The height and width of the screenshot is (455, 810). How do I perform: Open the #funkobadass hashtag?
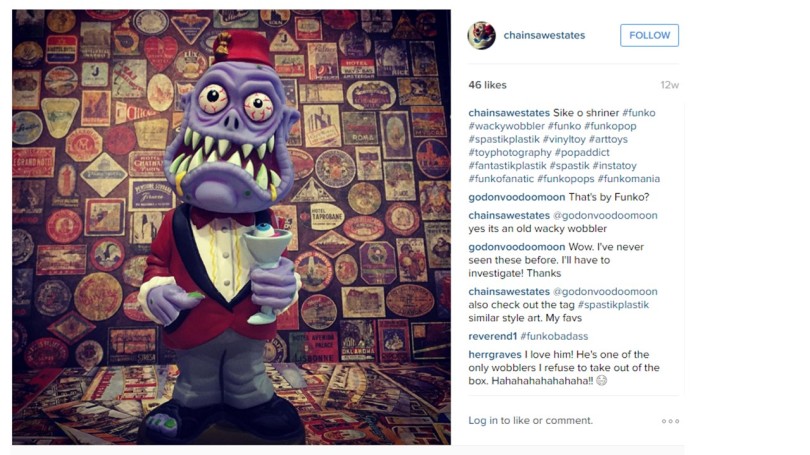(554, 336)
